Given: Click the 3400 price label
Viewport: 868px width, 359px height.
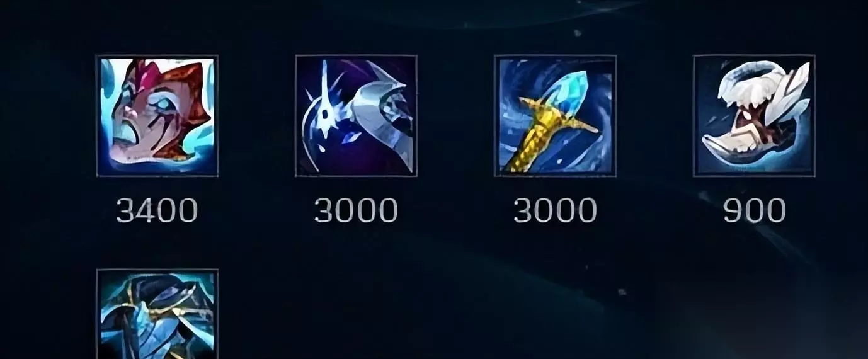Looking at the screenshot, I should pyautogui.click(x=157, y=210).
